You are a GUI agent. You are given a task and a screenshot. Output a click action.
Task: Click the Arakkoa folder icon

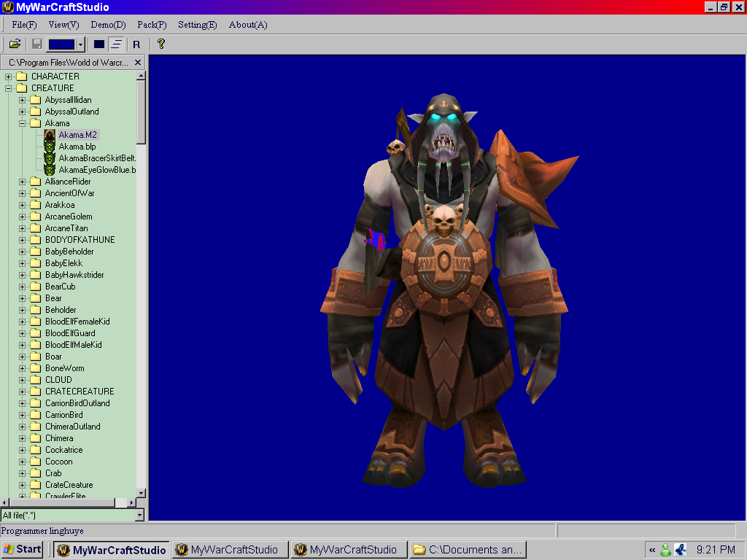tap(35, 205)
